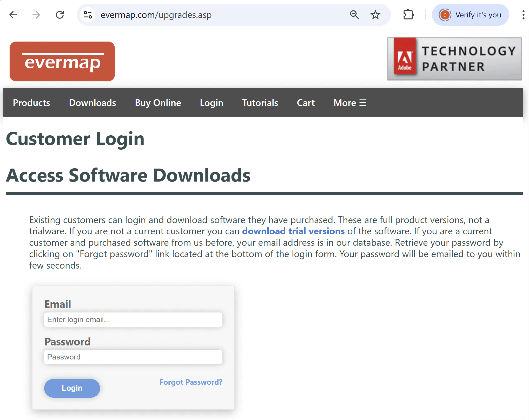Screen dimensions: 529x420
Task: Open site information icon in address bar
Action: (x=88, y=15)
